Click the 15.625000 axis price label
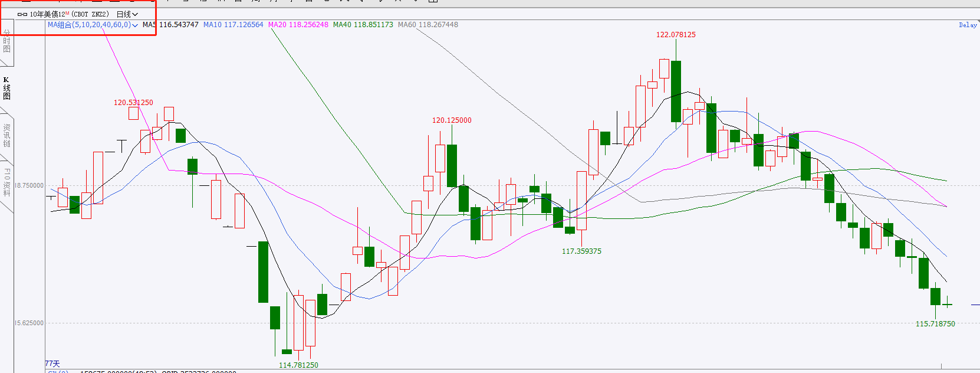This screenshot has height=373, width=980. click(x=29, y=323)
